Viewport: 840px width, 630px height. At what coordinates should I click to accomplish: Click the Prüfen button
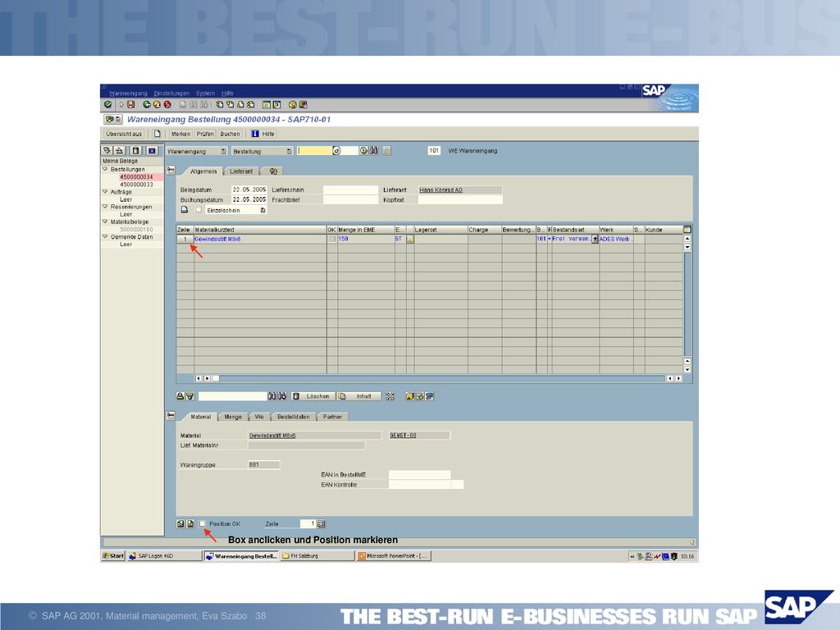coord(205,134)
